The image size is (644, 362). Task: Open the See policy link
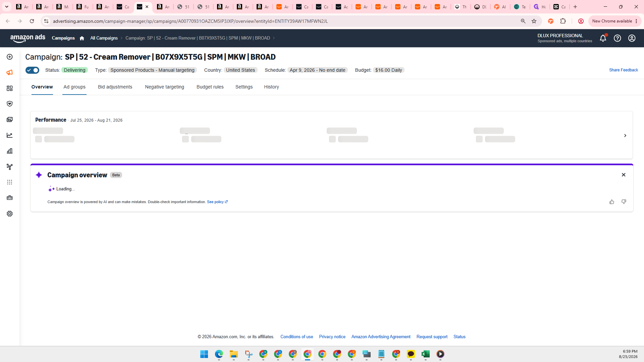[217, 202]
